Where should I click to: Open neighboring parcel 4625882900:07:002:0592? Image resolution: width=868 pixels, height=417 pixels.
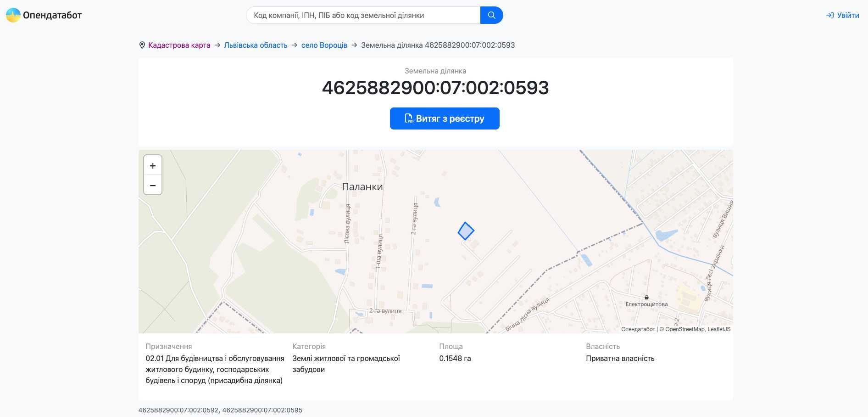(178, 410)
